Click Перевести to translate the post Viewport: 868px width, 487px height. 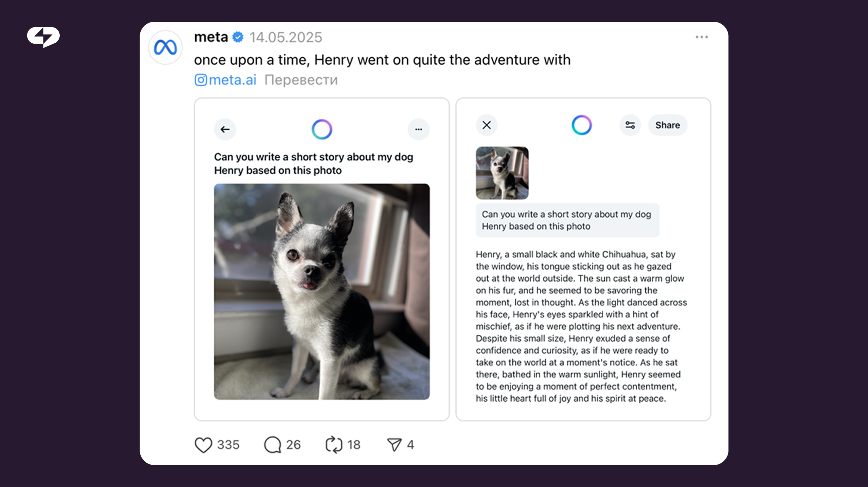coord(301,80)
